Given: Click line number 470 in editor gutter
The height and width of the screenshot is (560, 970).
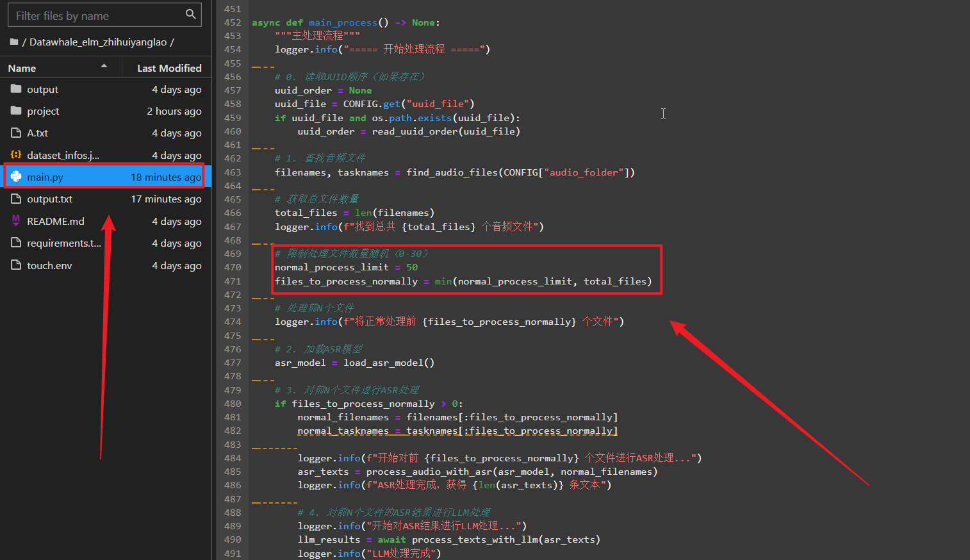Looking at the screenshot, I should coord(233,267).
